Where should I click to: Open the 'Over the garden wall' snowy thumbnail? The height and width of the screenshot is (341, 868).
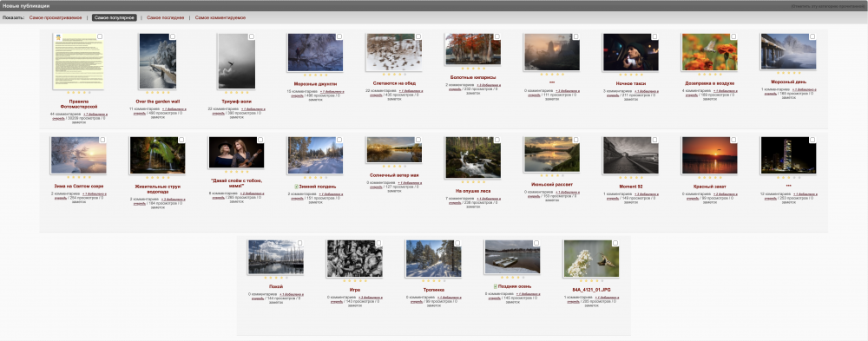tap(158, 61)
